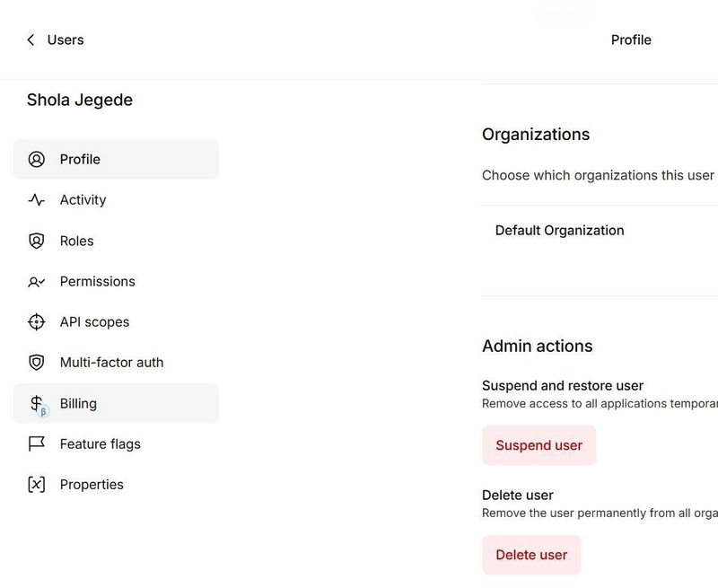Image resolution: width=718 pixels, height=588 pixels.
Task: Click the Profile person icon
Action: 37,160
